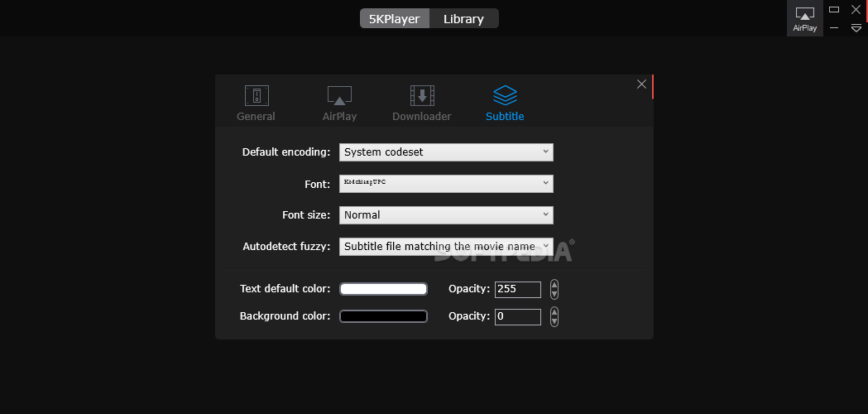Select the Subtitle settings tab

click(505, 103)
